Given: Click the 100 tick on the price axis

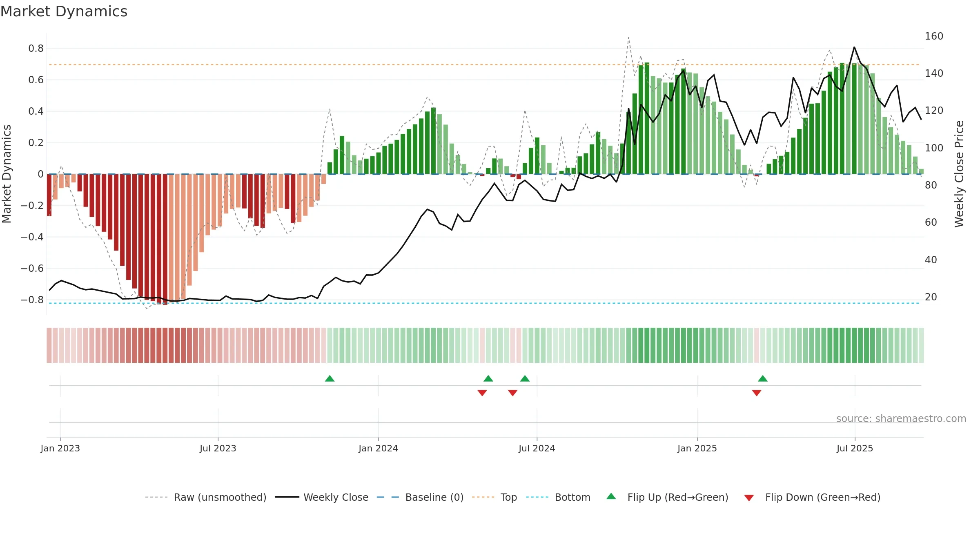Looking at the screenshot, I should pyautogui.click(x=934, y=148).
